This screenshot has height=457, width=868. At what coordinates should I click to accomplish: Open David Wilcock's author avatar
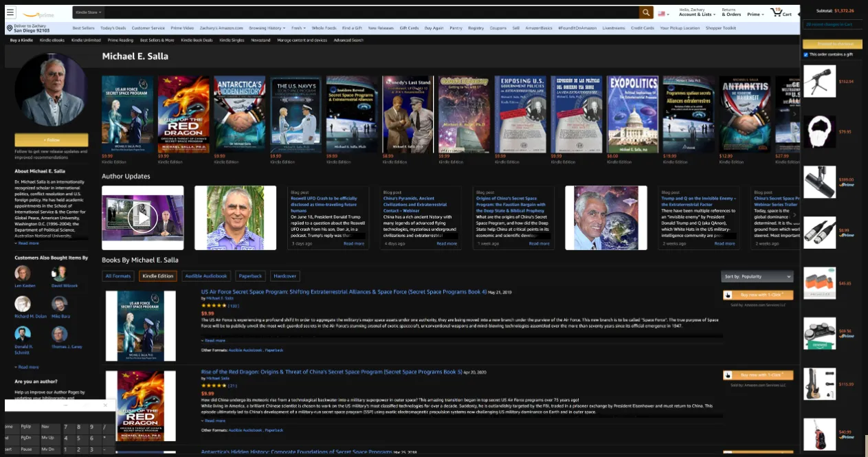(x=59, y=273)
